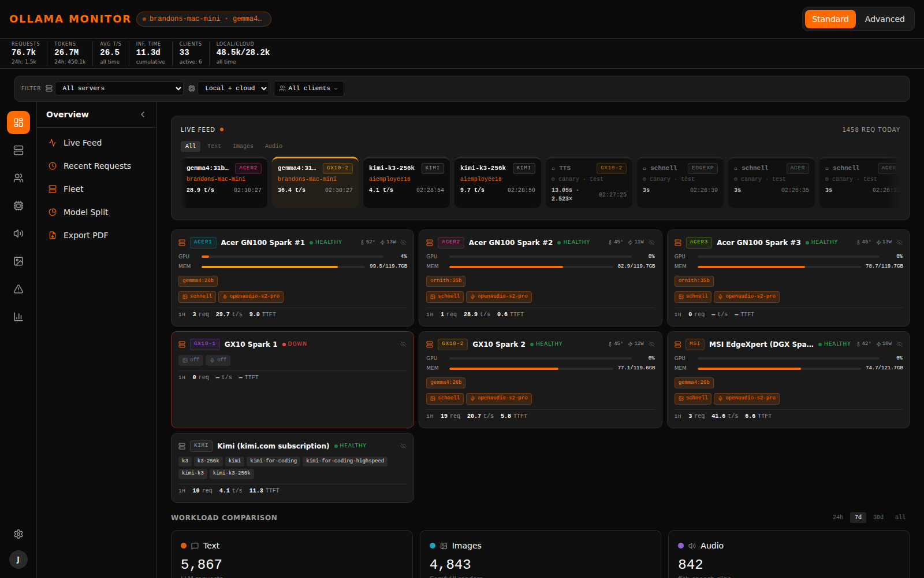Click ornith:35b tag on Acer Spark #2
Image resolution: width=924 pixels, height=578 pixels.
tap(446, 281)
